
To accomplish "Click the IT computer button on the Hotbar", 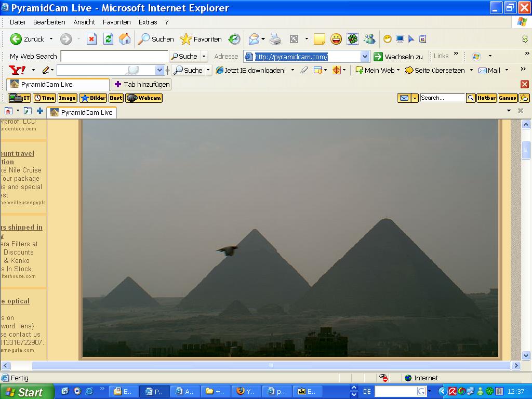I will pyautogui.click(x=19, y=98).
